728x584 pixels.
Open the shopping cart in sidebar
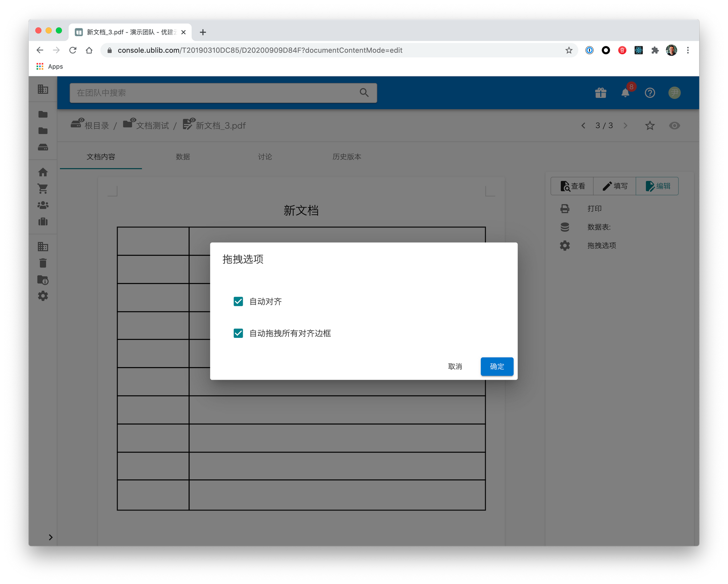click(x=43, y=189)
